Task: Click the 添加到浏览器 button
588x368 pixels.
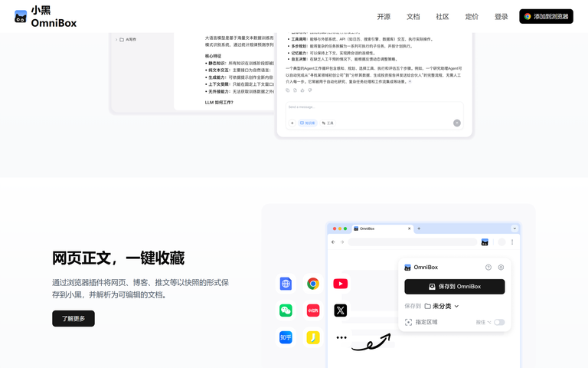Action: coord(546,17)
